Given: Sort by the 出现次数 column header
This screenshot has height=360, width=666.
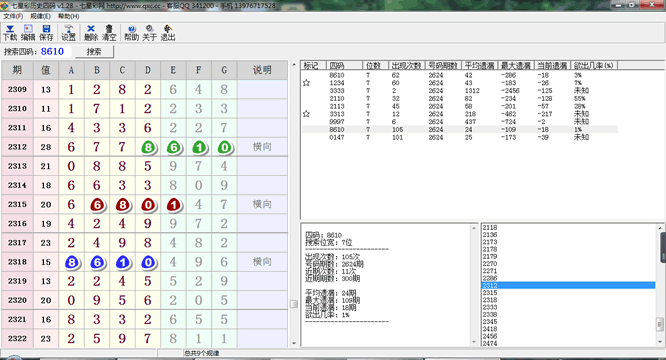Looking at the screenshot, I should tap(406, 65).
